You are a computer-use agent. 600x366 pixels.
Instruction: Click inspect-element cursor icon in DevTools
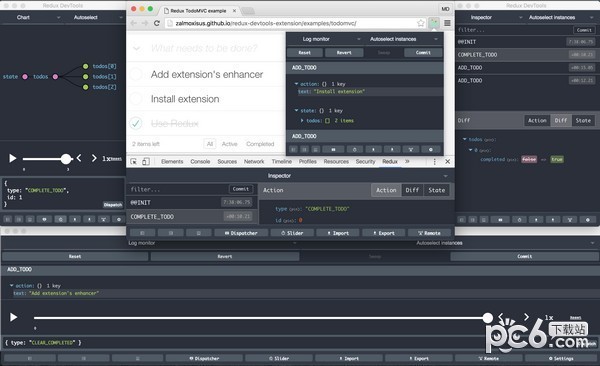coord(134,162)
